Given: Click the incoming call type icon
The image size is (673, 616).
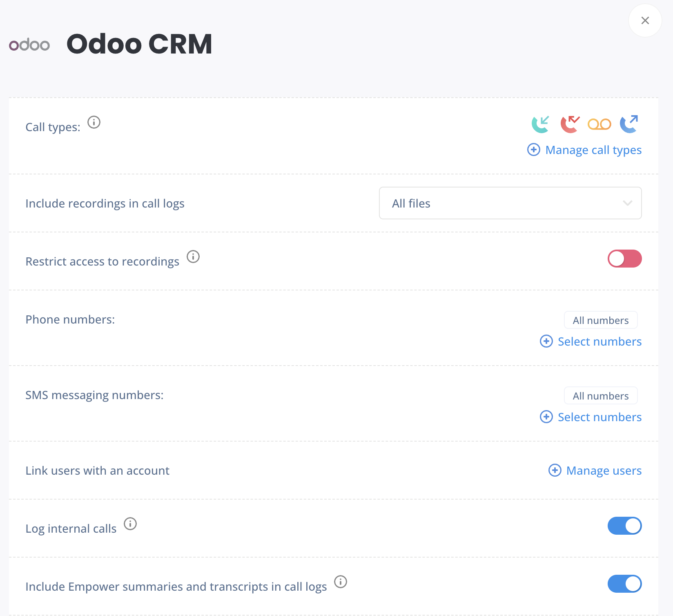Looking at the screenshot, I should click(x=540, y=124).
